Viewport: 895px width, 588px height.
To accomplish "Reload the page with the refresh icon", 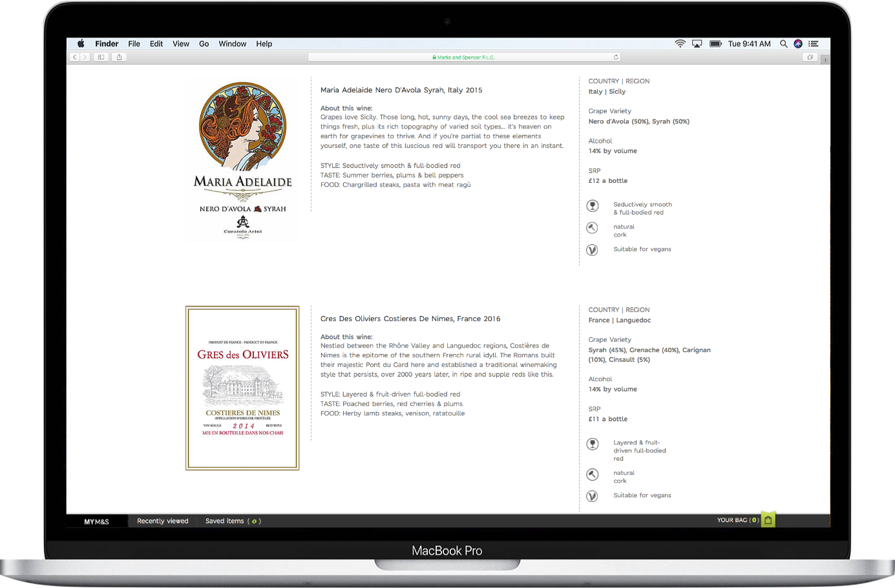I will click(616, 58).
